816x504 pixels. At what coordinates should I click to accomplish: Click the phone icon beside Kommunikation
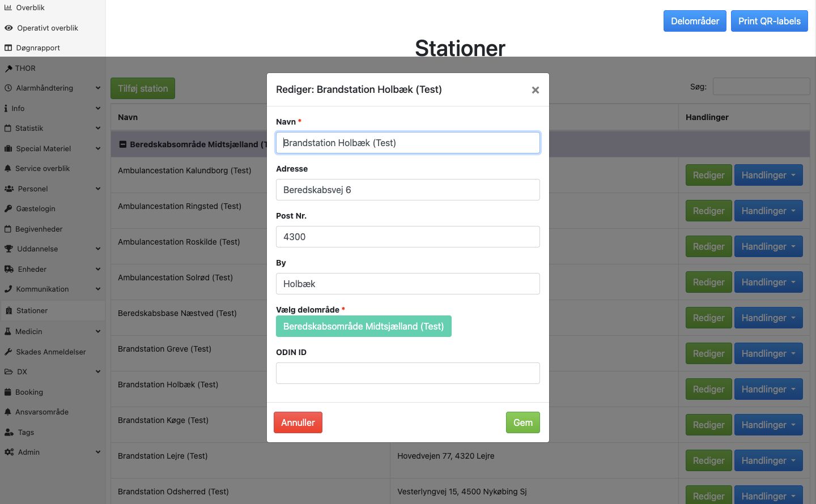click(x=8, y=289)
